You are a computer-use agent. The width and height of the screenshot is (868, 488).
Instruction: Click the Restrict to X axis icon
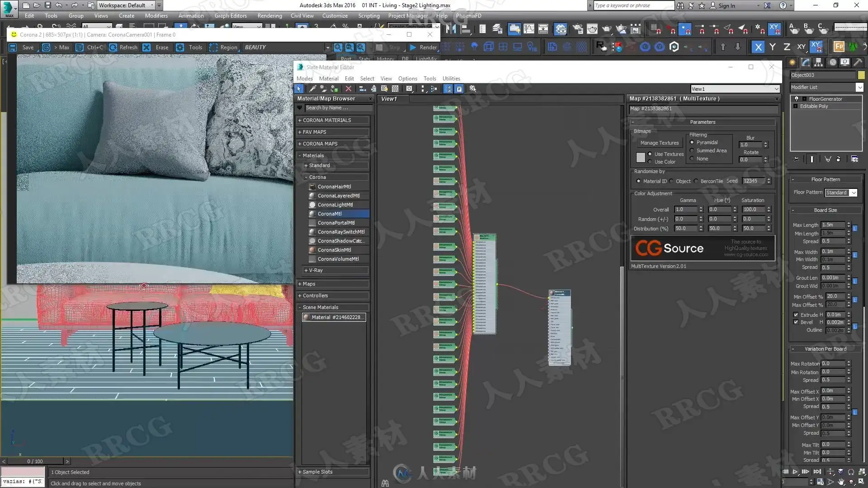point(758,47)
